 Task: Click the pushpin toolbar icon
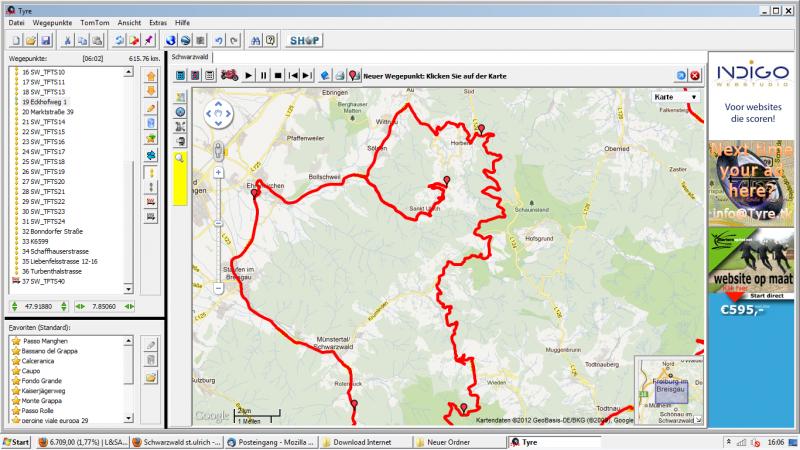click(148, 40)
